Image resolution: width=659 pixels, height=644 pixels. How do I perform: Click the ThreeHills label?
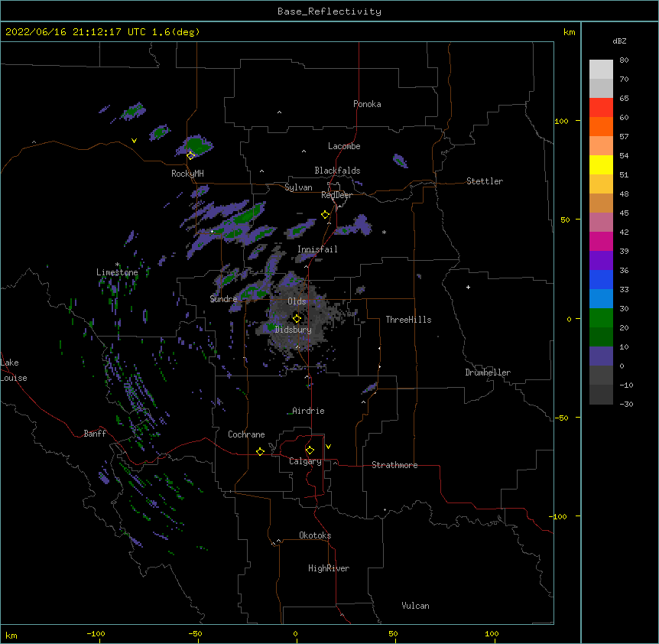(x=408, y=320)
